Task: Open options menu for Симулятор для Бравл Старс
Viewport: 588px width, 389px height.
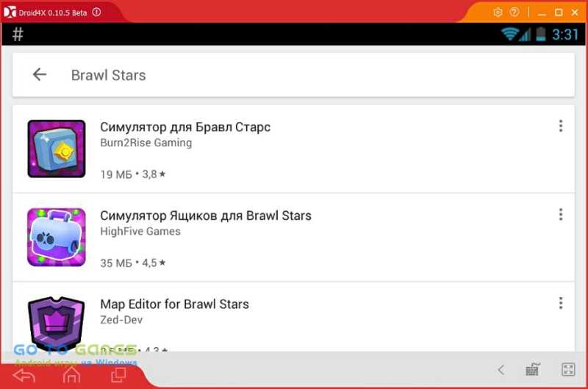Action: tap(561, 126)
